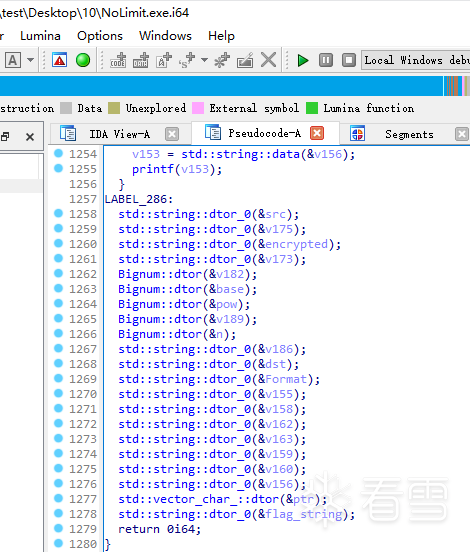This screenshot has height=552, width=470.
Task: Click 'return 0i64;' on line 1279
Action: pyautogui.click(x=159, y=529)
